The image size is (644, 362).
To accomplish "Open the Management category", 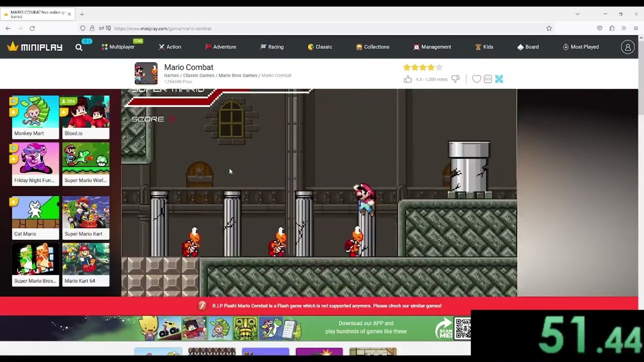I will coord(432,47).
